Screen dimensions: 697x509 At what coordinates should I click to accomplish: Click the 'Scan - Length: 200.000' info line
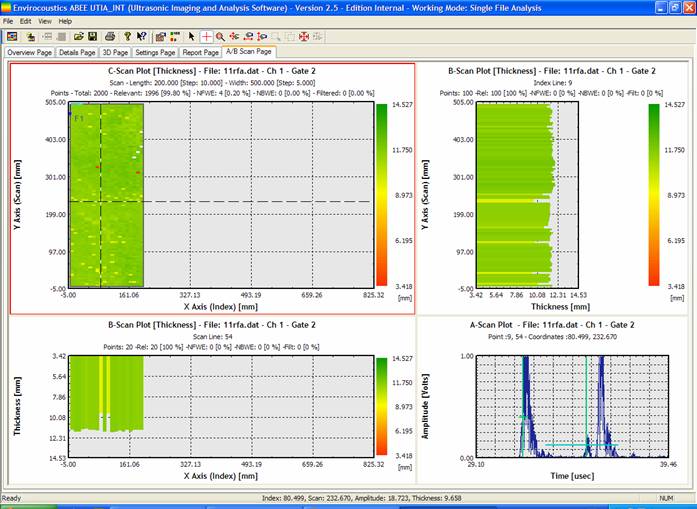click(x=212, y=83)
